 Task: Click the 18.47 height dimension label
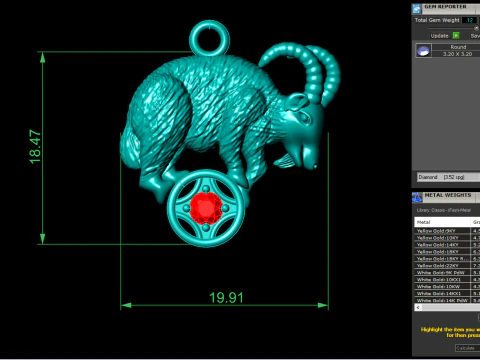click(35, 147)
